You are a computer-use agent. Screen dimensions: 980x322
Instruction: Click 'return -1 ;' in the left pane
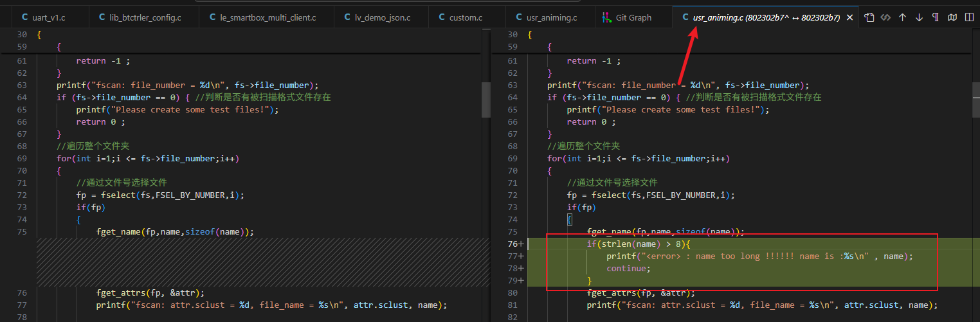pyautogui.click(x=103, y=60)
